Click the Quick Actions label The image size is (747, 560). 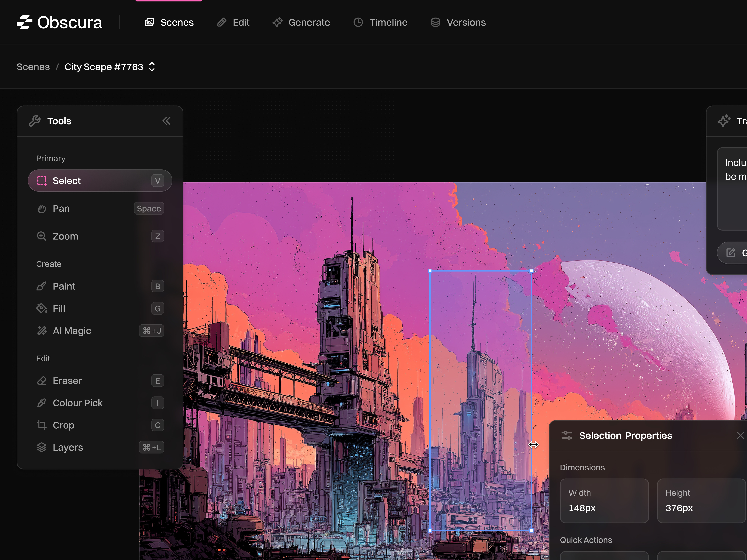point(586,540)
